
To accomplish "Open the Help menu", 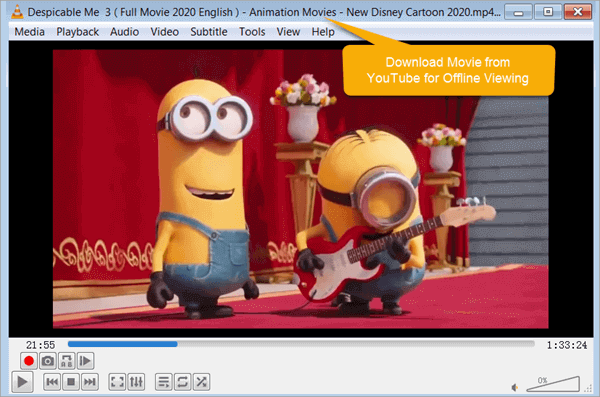I will coord(323,32).
